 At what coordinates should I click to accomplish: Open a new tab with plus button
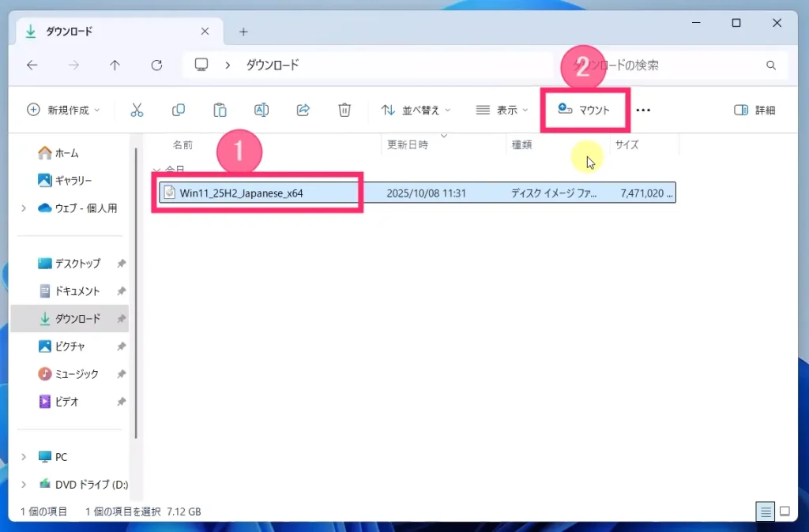[x=243, y=32]
